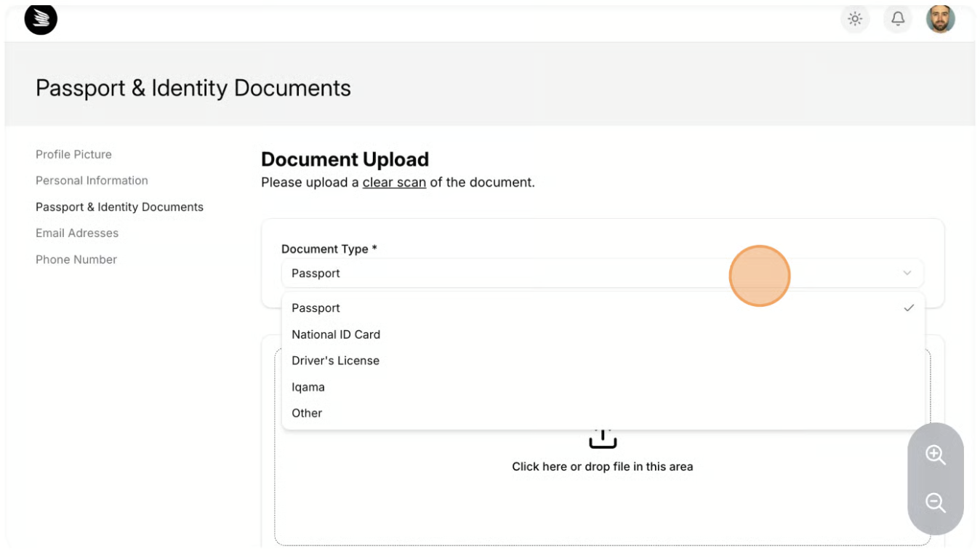
Task: Click 'Click here or drop file' text
Action: [x=602, y=467]
